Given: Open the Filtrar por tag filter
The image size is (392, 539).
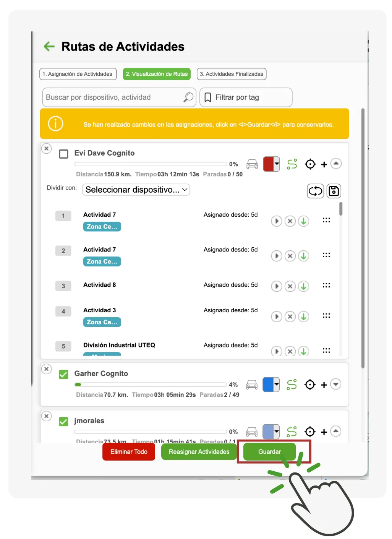Looking at the screenshot, I should click(x=246, y=97).
